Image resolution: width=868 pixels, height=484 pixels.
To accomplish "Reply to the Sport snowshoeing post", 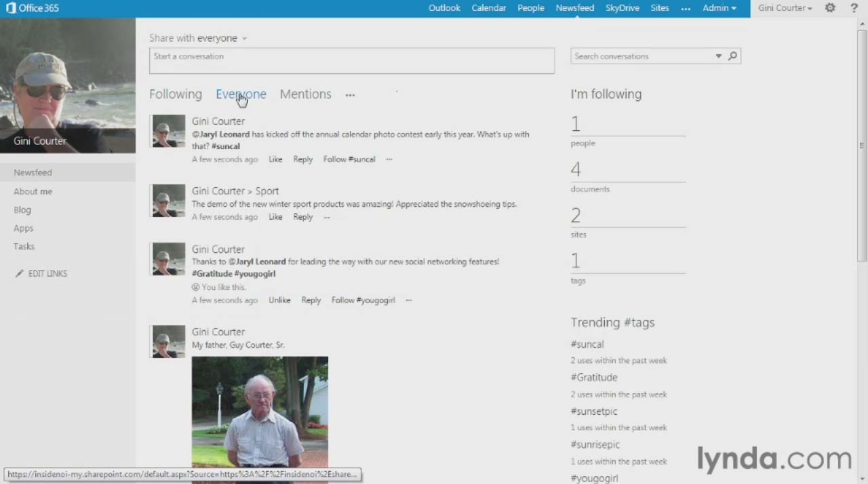I will tap(303, 217).
